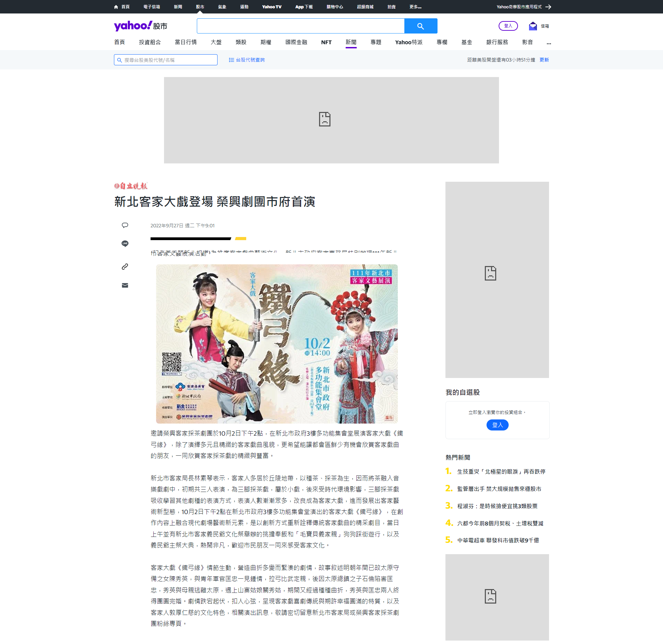
Task: Select the 大盤 tab
Action: point(216,42)
